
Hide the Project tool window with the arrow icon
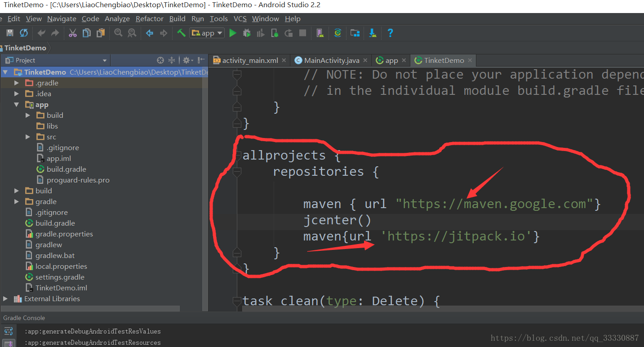point(201,60)
